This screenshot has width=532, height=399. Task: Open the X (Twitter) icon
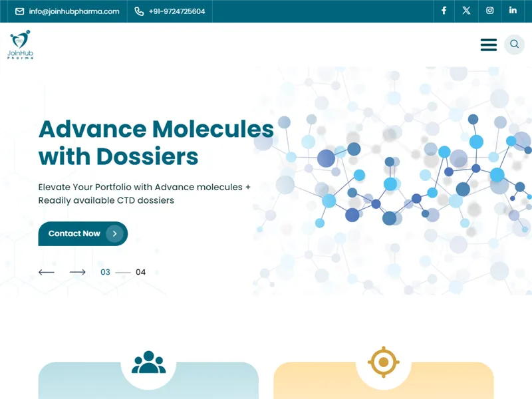[466, 11]
